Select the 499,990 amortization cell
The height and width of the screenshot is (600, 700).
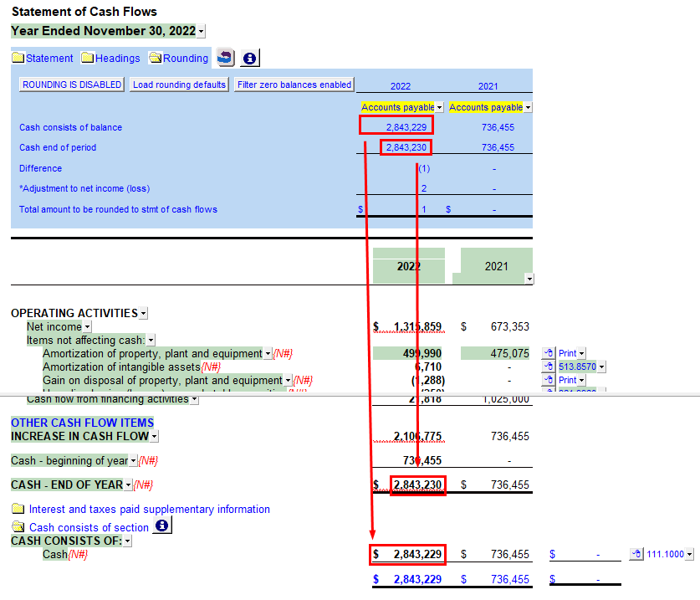tap(407, 353)
